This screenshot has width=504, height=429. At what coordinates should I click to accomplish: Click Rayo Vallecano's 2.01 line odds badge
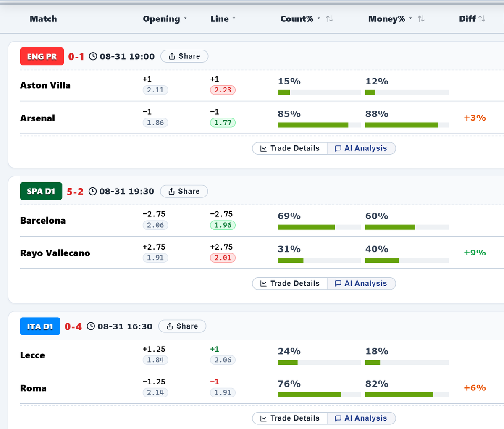click(223, 258)
